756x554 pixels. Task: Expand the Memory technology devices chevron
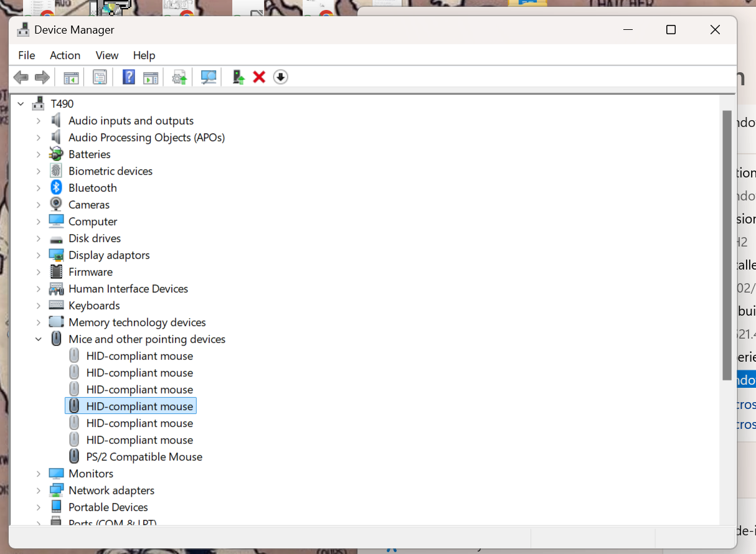click(x=39, y=322)
